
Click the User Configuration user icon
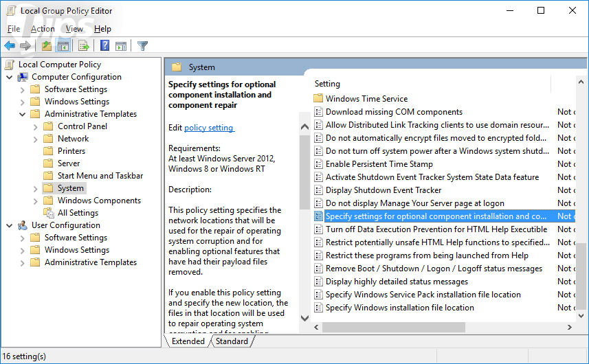click(23, 225)
